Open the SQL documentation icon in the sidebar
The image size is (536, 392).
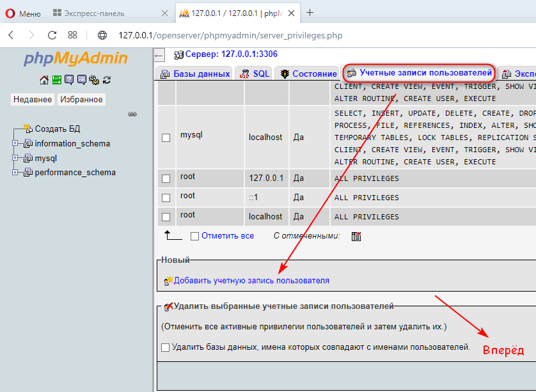82,80
